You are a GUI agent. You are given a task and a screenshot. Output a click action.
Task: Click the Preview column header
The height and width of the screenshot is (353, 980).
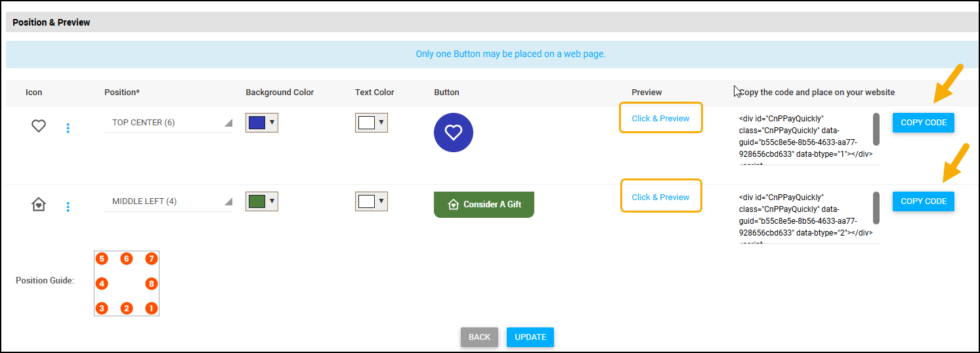(x=647, y=93)
